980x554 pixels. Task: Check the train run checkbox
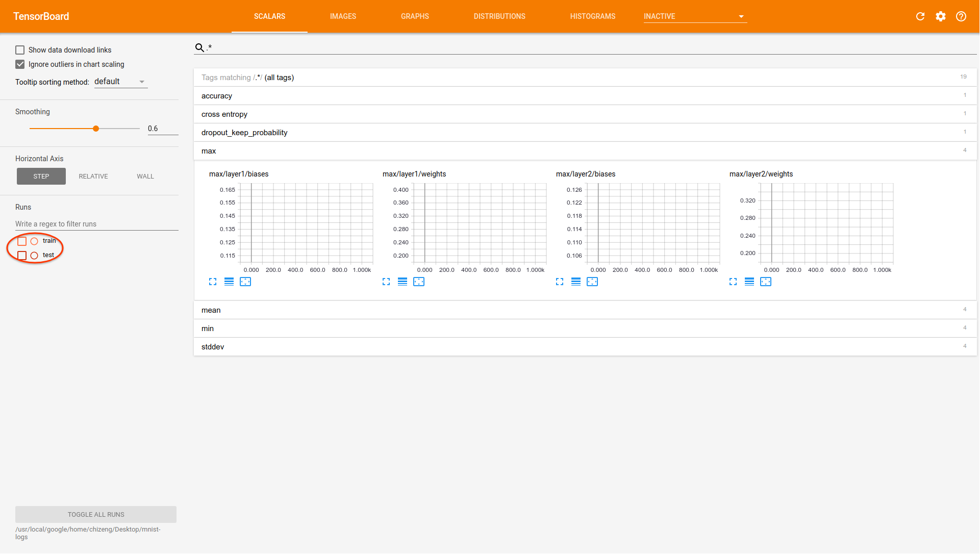click(22, 241)
